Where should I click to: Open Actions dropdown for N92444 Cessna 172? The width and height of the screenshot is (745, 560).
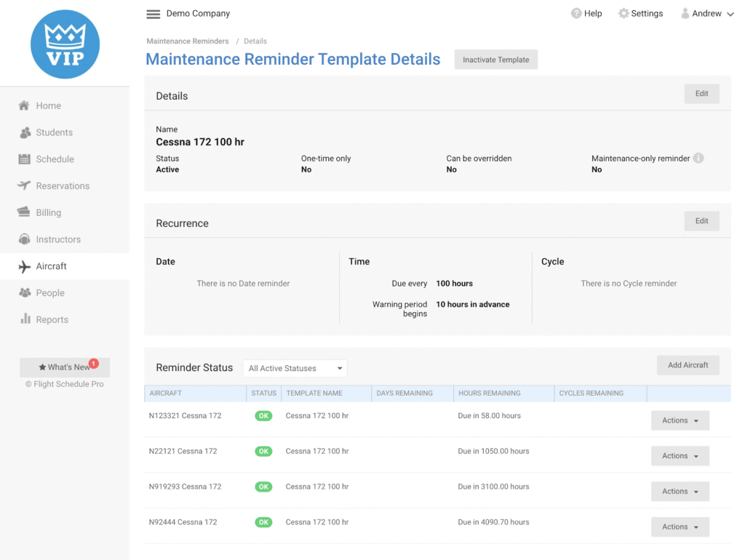[x=680, y=527]
